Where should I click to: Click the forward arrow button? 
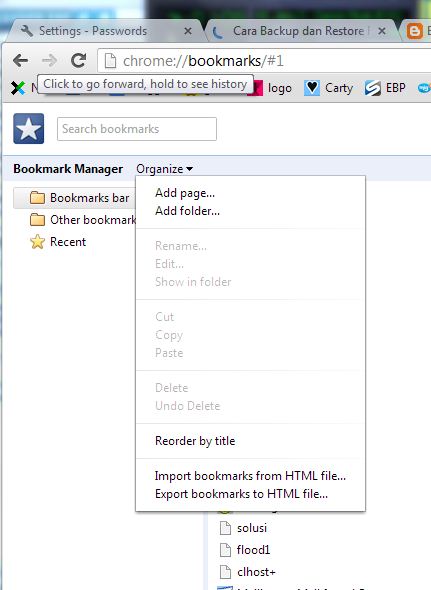pos(49,60)
